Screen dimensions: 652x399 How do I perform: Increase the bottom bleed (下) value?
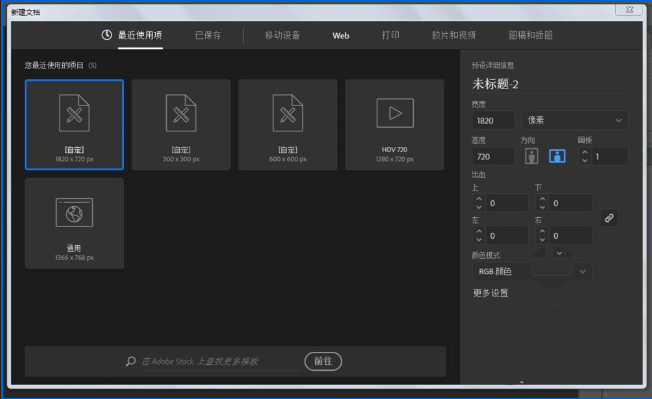coord(542,199)
